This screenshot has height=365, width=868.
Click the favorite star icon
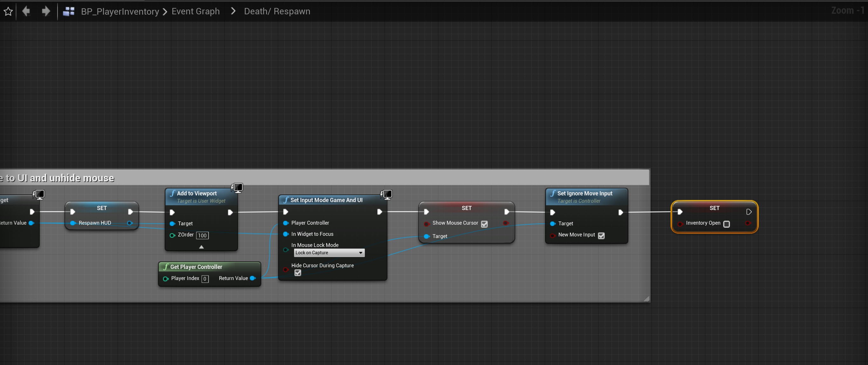coord(8,11)
